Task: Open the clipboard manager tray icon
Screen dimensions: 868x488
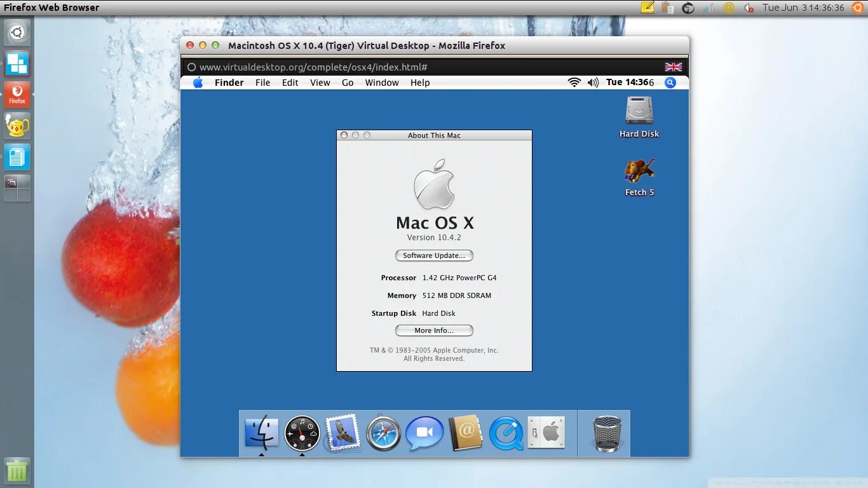Action: click(x=667, y=8)
